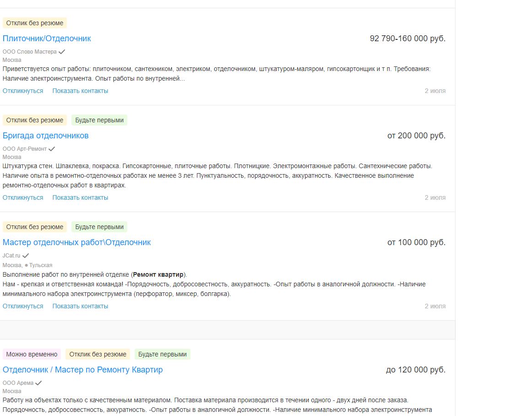Click verified checkmark beside ООО Арт-Ремонт
The width and height of the screenshot is (532, 416).
[x=52, y=149]
